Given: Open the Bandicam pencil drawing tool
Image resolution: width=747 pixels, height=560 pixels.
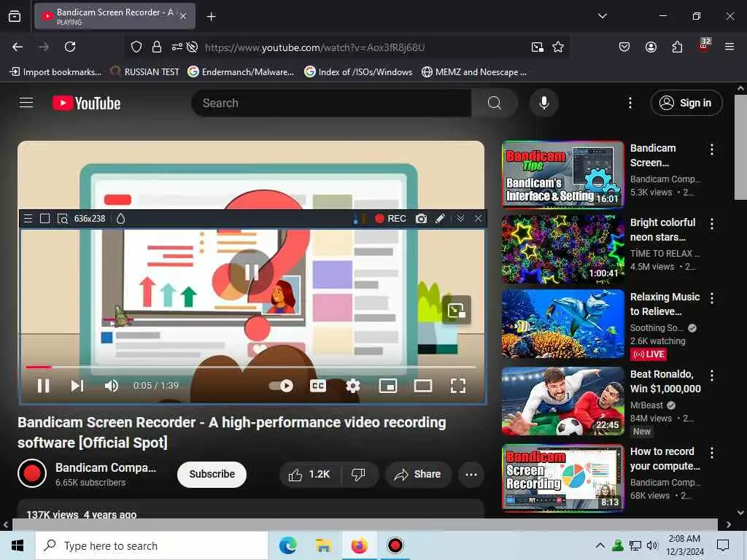Looking at the screenshot, I should pyautogui.click(x=440, y=219).
